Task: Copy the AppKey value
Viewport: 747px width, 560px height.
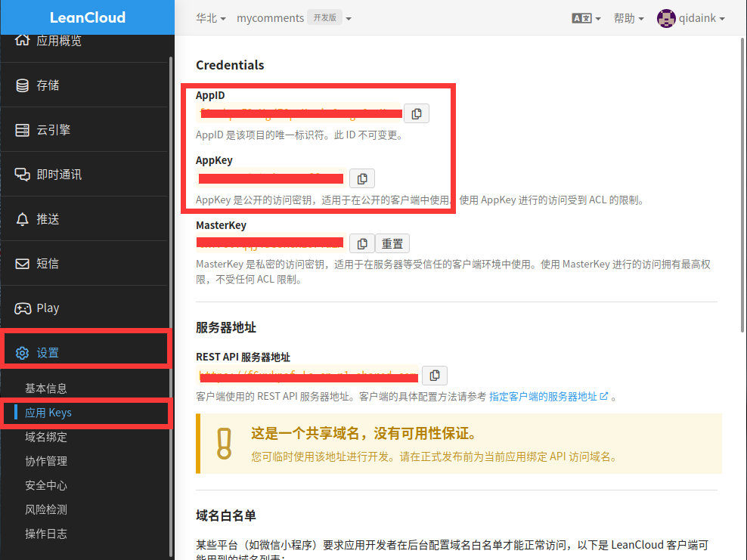Action: (x=362, y=178)
